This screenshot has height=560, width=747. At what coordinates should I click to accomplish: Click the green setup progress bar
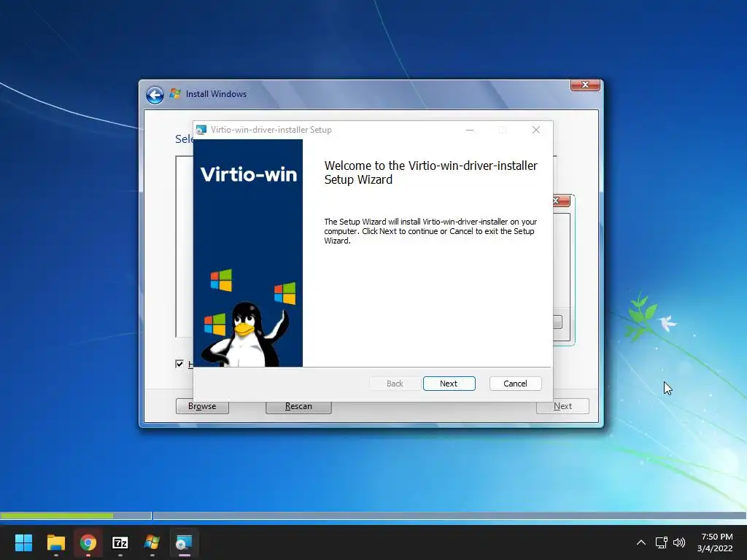click(x=57, y=516)
